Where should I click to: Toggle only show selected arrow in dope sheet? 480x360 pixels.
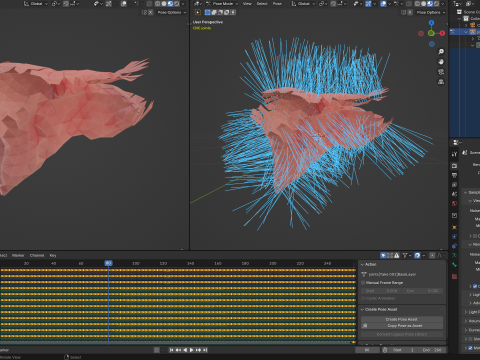383,255
